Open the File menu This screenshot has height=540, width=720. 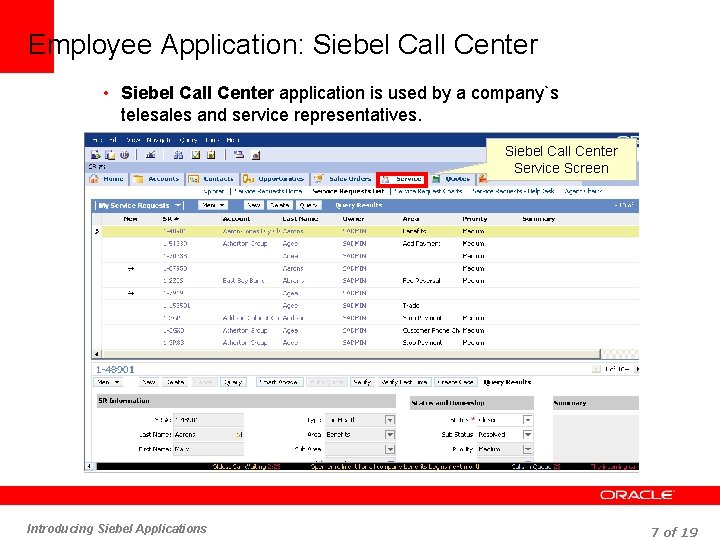pos(96,140)
